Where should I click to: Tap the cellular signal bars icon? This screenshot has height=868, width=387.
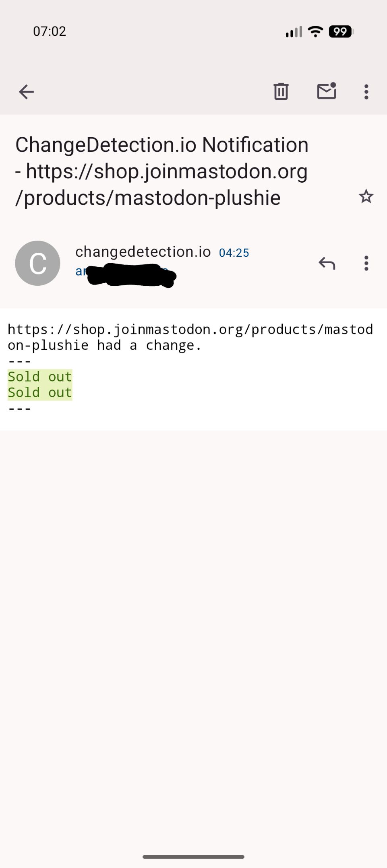coord(294,31)
